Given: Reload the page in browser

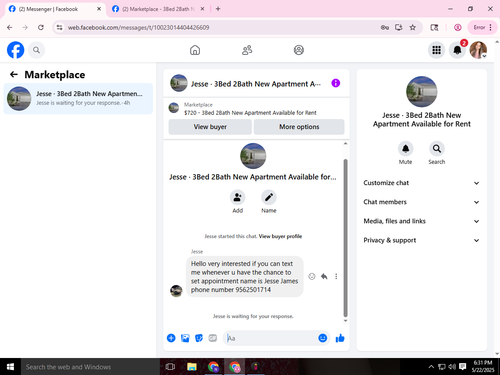Looking at the screenshot, I should click(41, 27).
